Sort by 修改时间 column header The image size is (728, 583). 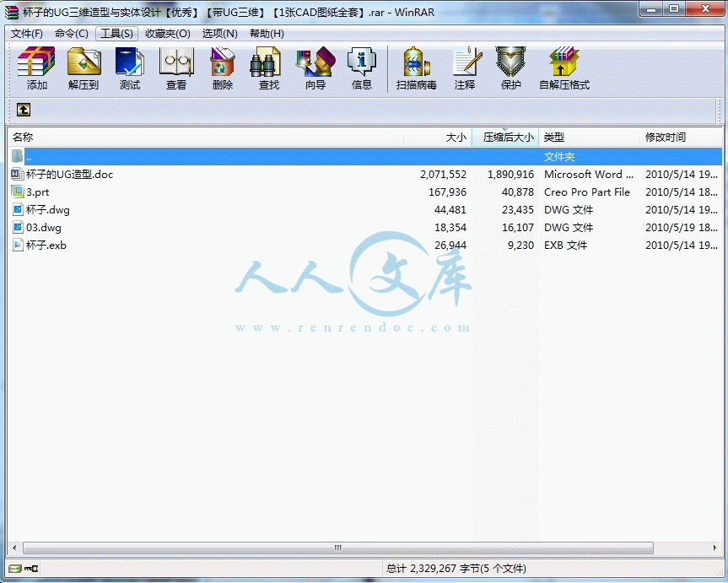pyautogui.click(x=681, y=137)
